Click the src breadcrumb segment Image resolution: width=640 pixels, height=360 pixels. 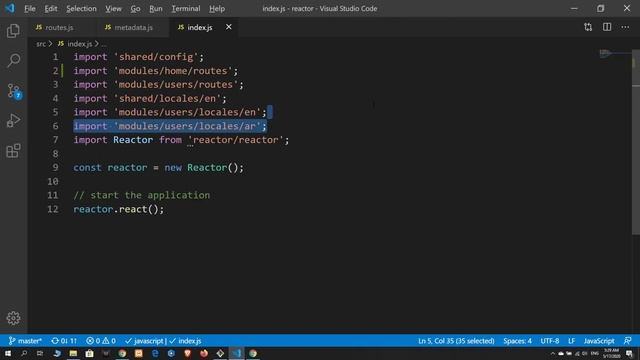41,44
